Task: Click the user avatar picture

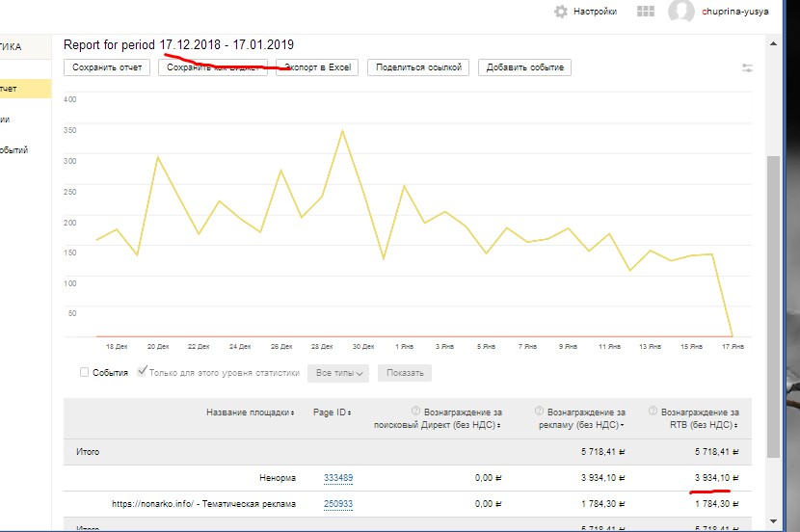Action: [681, 12]
